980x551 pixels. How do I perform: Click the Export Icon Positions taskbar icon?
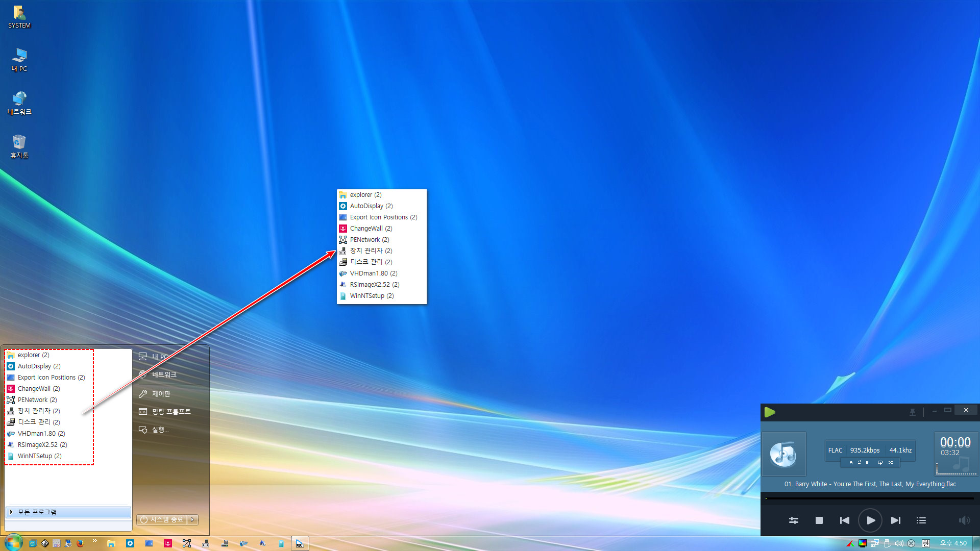tap(149, 543)
